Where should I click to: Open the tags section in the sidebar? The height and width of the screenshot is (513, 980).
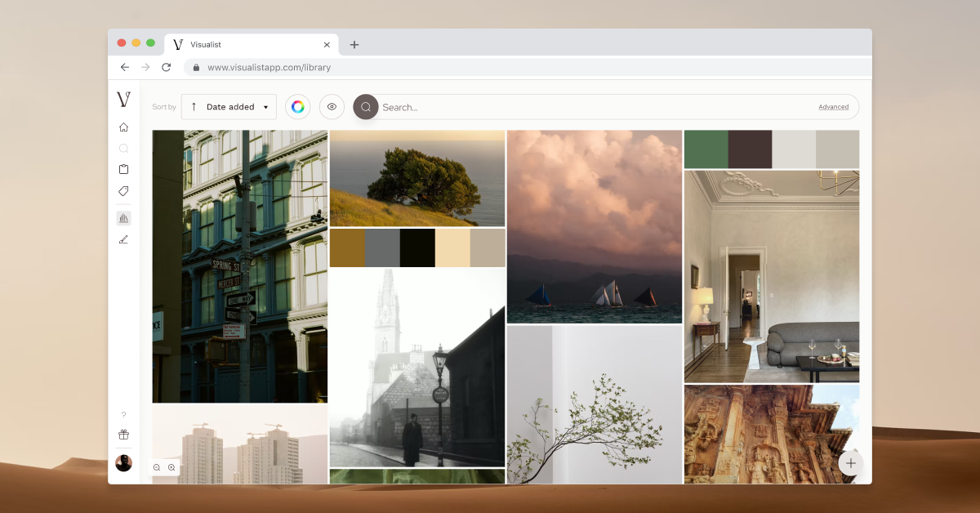pyautogui.click(x=123, y=191)
